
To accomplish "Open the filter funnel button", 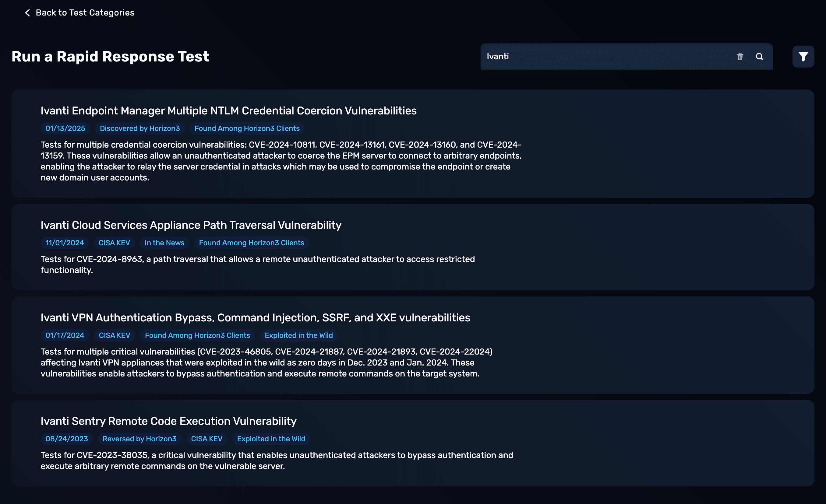I will (x=803, y=57).
